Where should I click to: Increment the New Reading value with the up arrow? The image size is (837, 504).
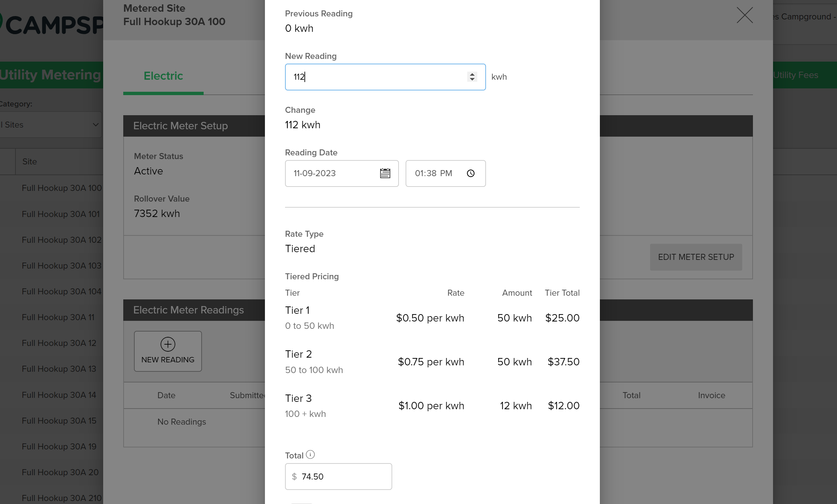pos(472,74)
